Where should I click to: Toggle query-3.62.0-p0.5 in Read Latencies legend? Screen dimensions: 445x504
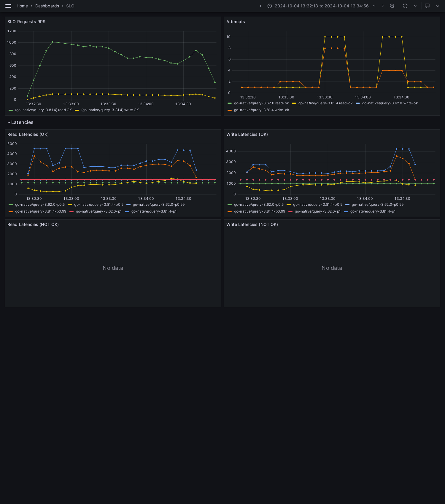tap(40, 205)
